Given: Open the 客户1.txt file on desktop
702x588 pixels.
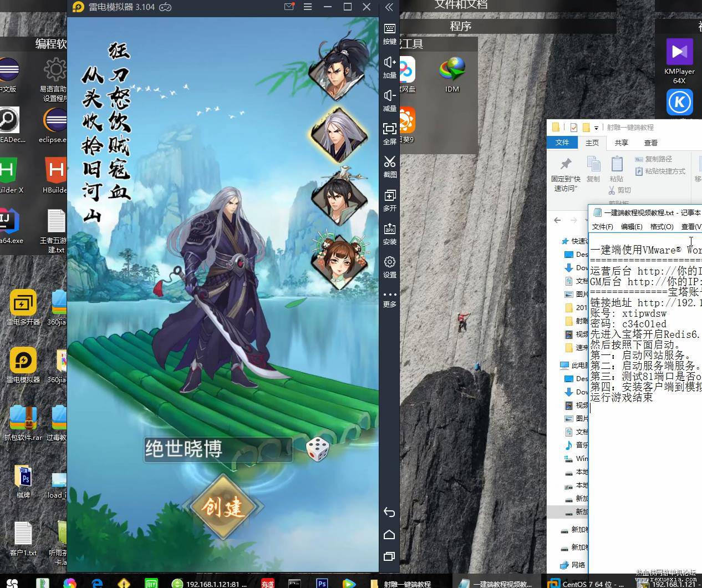Looking at the screenshot, I should pyautogui.click(x=23, y=539).
